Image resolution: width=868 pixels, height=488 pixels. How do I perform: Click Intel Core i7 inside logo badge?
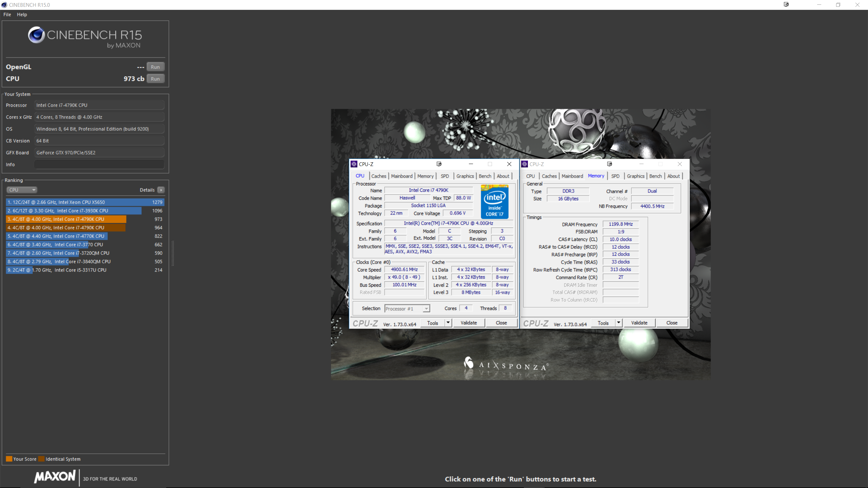click(x=495, y=202)
